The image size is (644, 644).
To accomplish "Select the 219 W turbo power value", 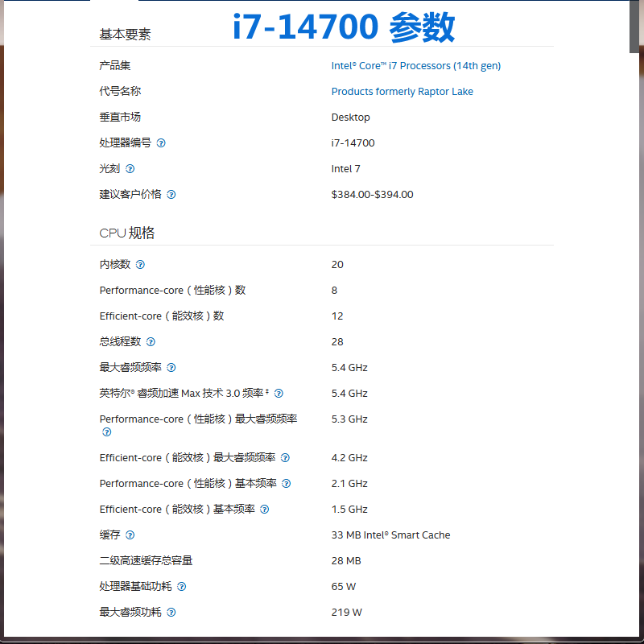I will (x=347, y=613).
